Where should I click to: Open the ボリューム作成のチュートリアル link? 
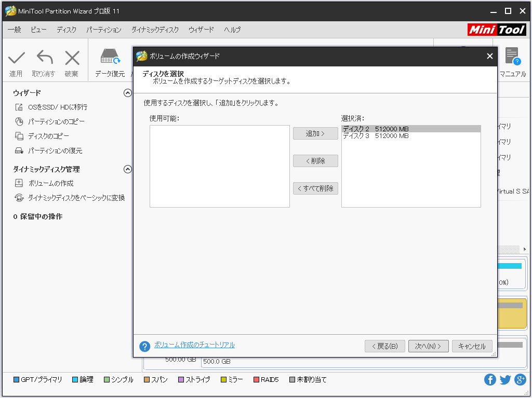pos(194,345)
